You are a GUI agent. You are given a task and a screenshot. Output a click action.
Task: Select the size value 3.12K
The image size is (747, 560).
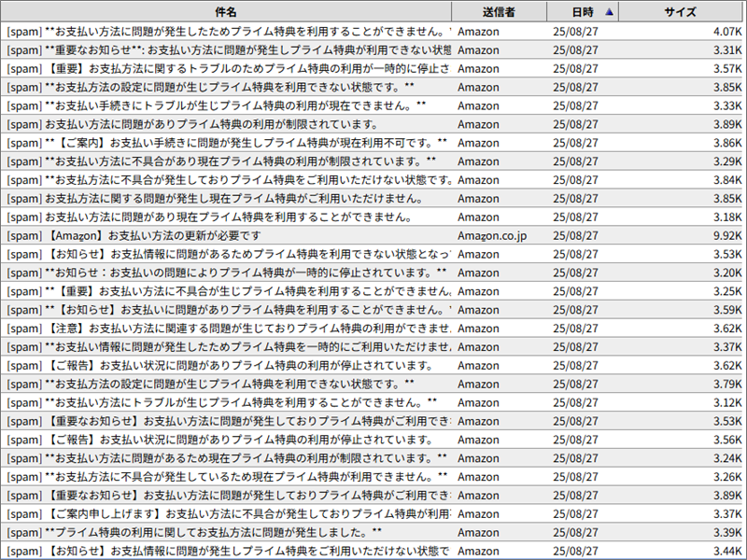point(727,403)
